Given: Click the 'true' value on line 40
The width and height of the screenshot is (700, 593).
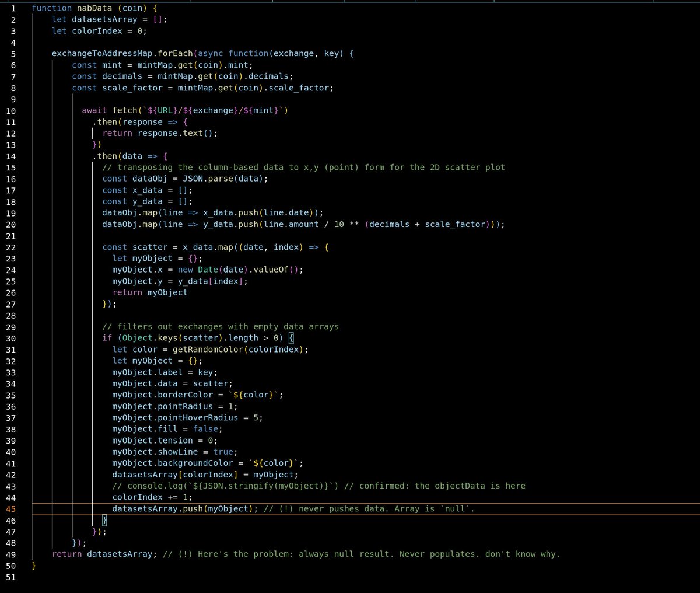Looking at the screenshot, I should point(223,452).
